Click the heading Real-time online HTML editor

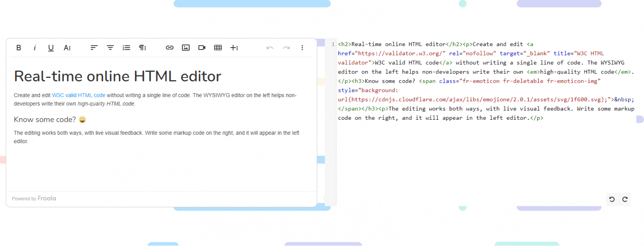pos(118,76)
